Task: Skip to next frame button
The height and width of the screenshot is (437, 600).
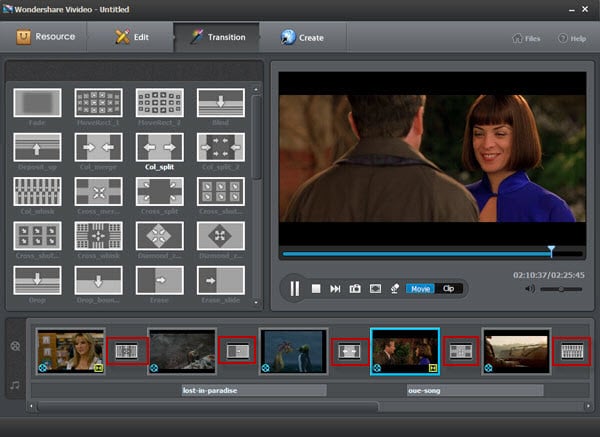Action: pyautogui.click(x=335, y=289)
